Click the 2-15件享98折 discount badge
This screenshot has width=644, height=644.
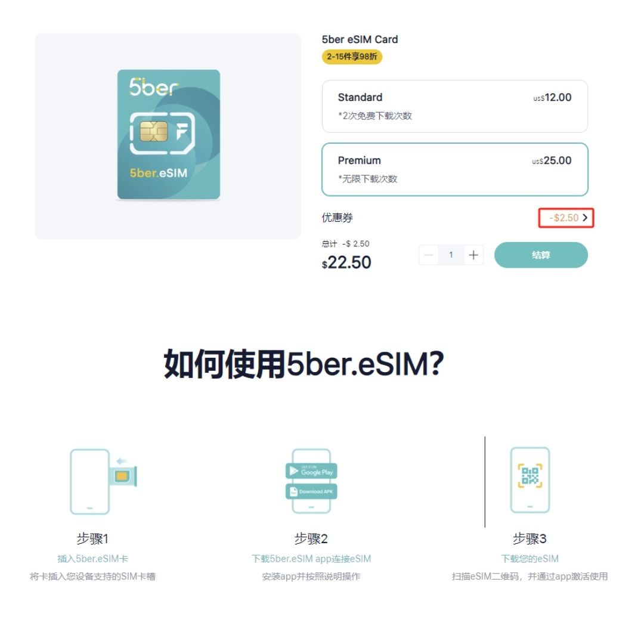[352, 57]
